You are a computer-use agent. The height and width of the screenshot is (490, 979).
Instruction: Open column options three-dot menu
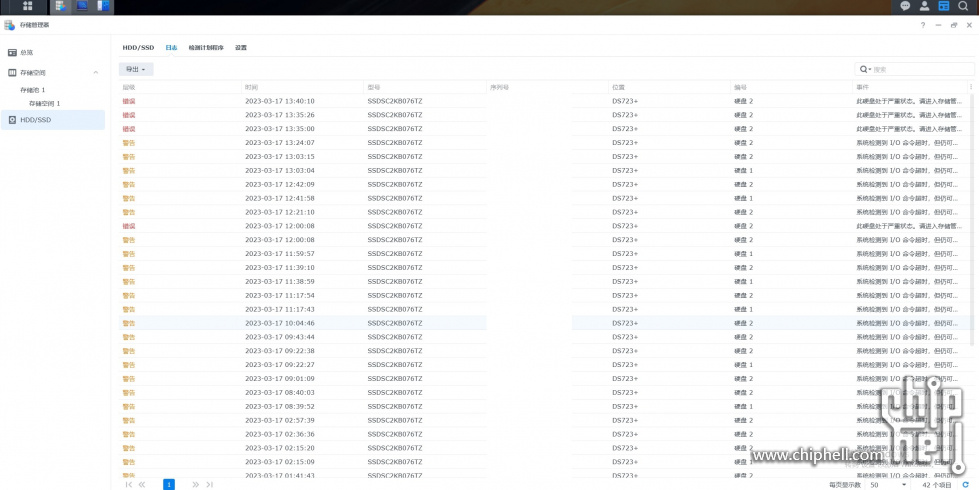[971, 87]
